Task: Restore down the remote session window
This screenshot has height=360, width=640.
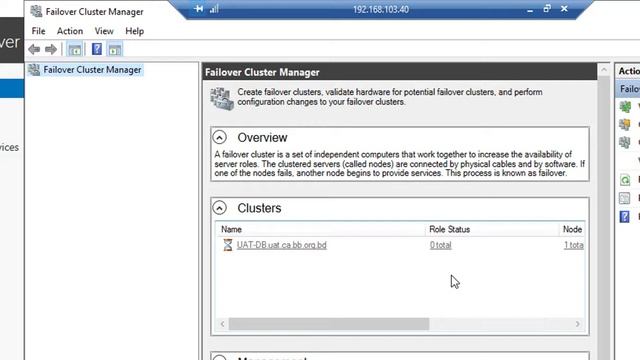Action: point(547,9)
